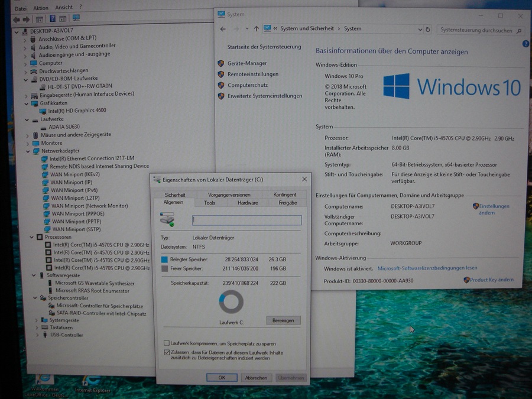This screenshot has width=532, height=399.
Task: Click the up-arrow in System window navigation
Action: 257,29
